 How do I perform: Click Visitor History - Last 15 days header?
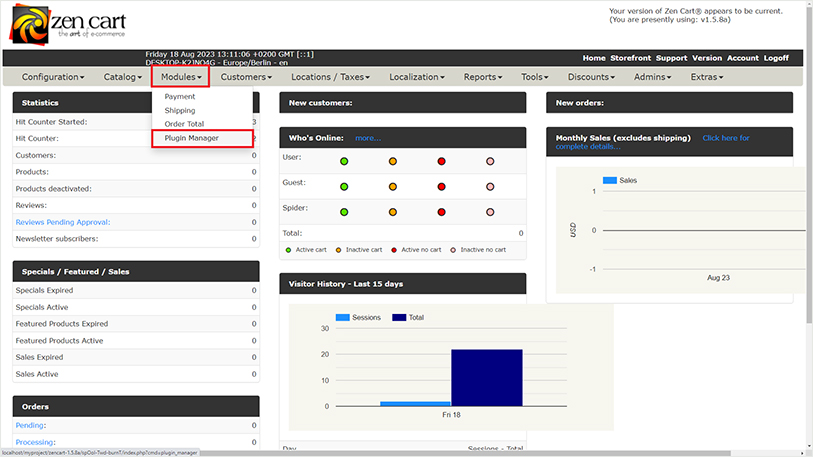coord(402,284)
